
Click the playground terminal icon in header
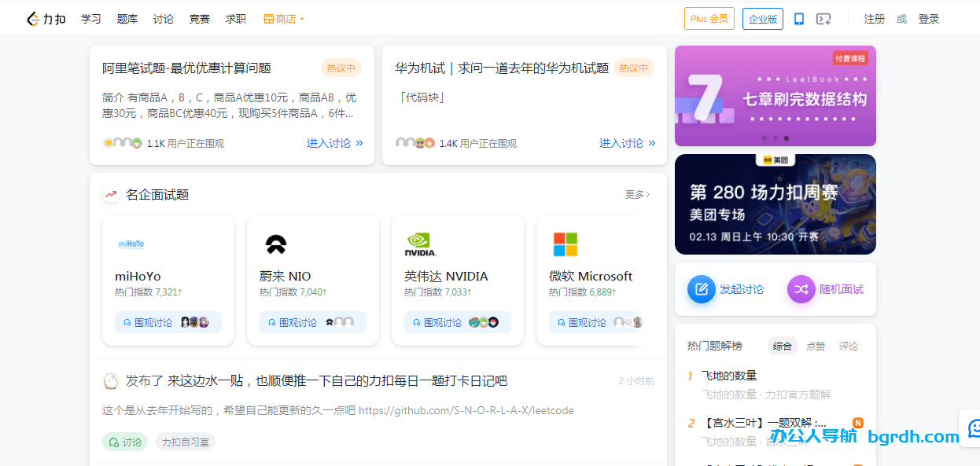823,19
